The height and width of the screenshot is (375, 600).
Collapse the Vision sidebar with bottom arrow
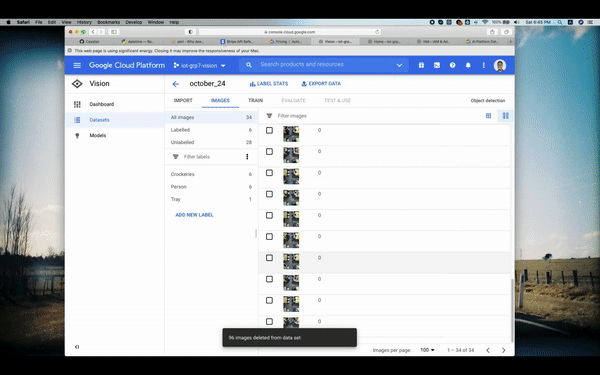pos(77,347)
